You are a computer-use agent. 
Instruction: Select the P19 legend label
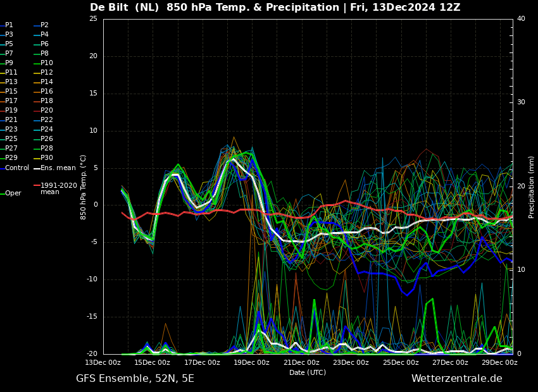(11, 111)
